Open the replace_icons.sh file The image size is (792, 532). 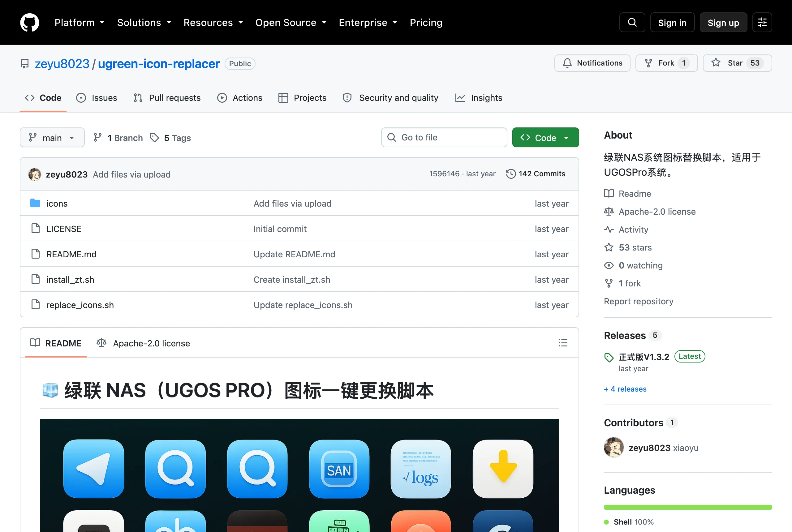[80, 305]
